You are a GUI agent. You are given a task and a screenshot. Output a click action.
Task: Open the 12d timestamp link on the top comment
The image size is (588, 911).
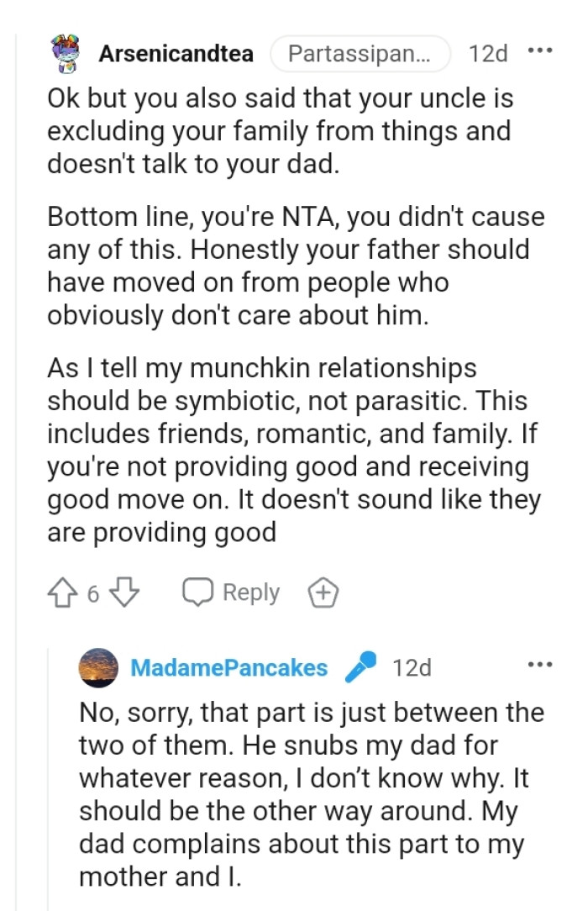coord(489,53)
